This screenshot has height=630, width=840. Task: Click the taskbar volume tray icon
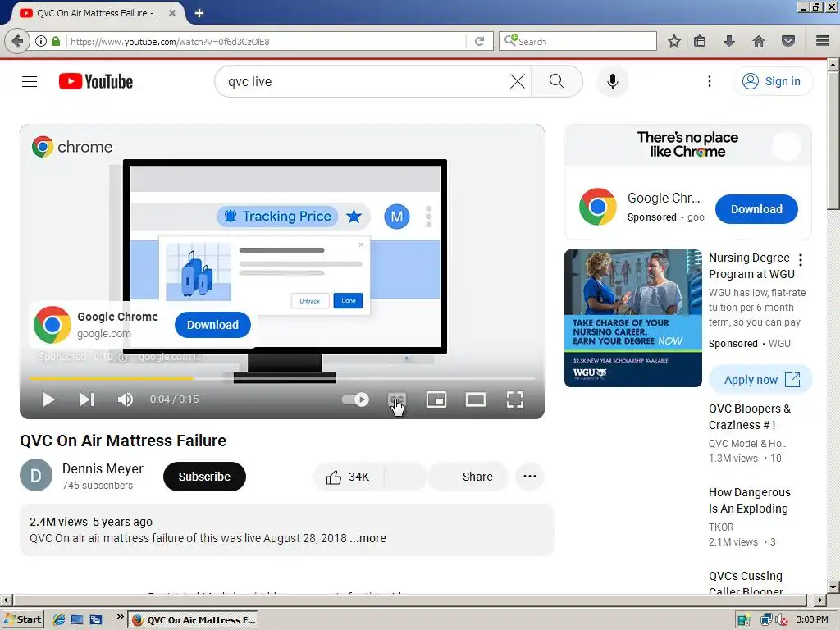coord(781,620)
